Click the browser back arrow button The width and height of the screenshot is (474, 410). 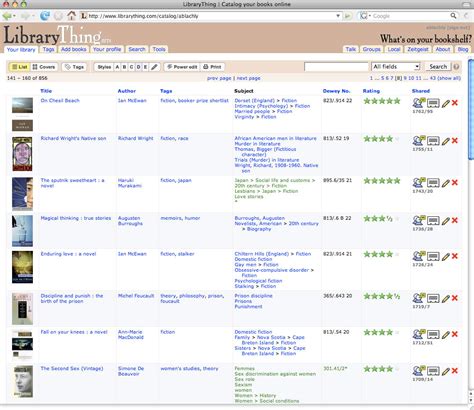tap(7, 16)
